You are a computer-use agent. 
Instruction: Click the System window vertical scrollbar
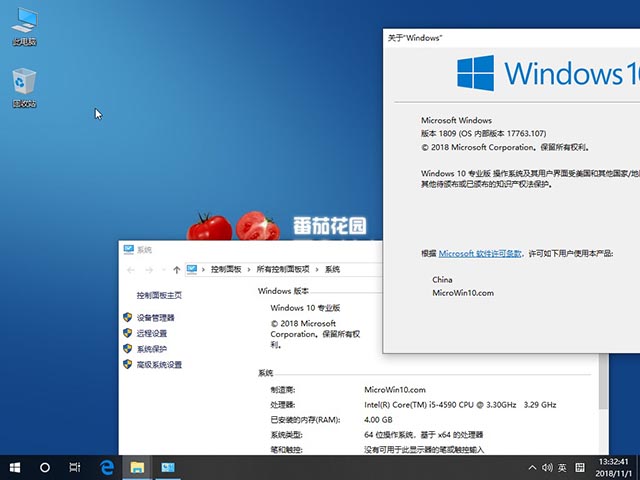coord(603,381)
